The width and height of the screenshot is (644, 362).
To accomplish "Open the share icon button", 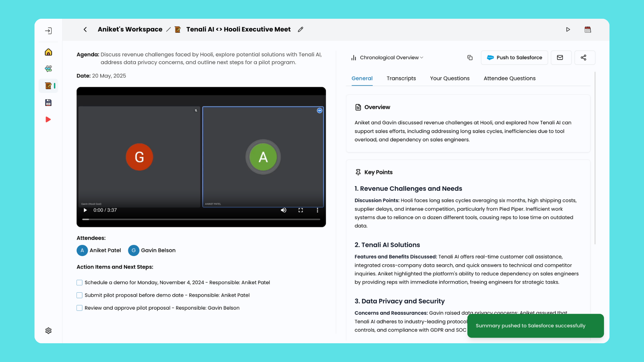I will coord(584,58).
